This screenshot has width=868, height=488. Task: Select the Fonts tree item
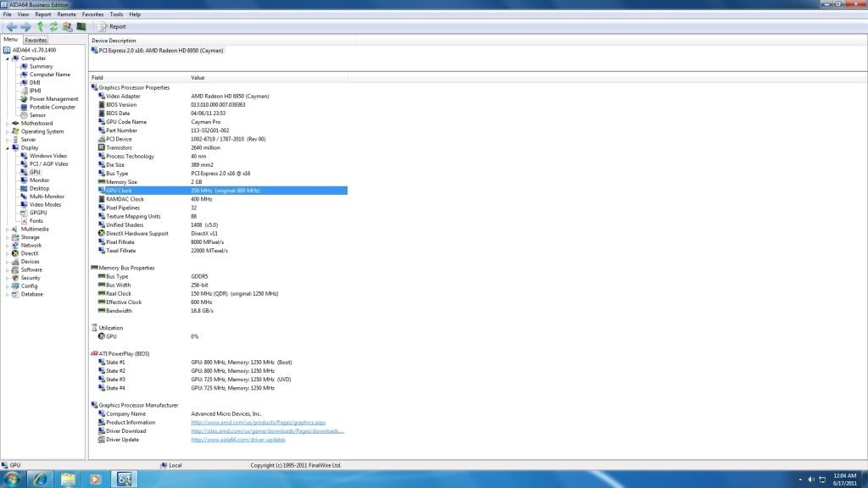click(x=36, y=221)
